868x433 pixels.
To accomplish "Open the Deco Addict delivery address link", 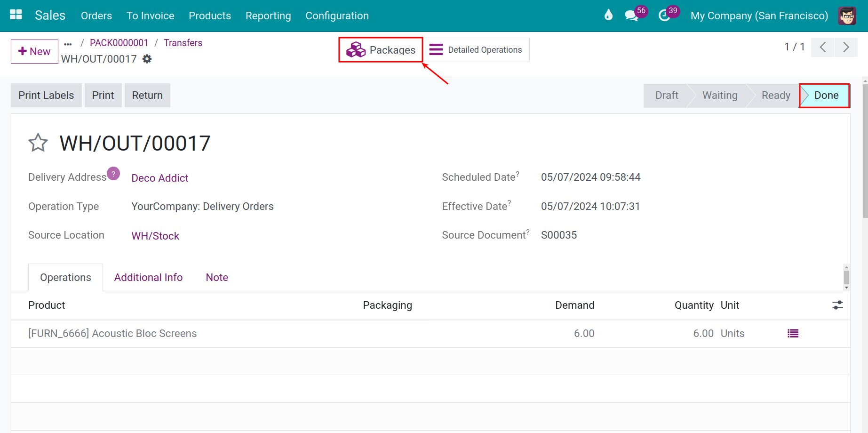I will point(160,178).
